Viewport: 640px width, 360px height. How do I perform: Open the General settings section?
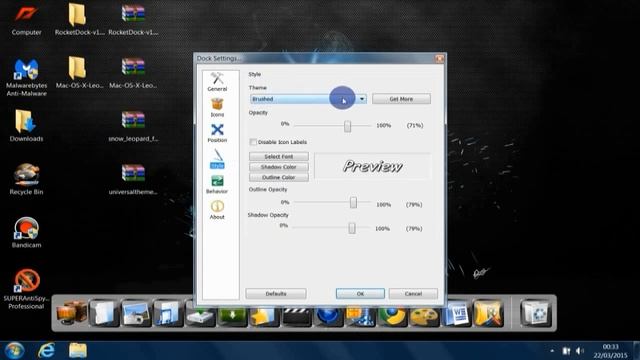coord(217,82)
